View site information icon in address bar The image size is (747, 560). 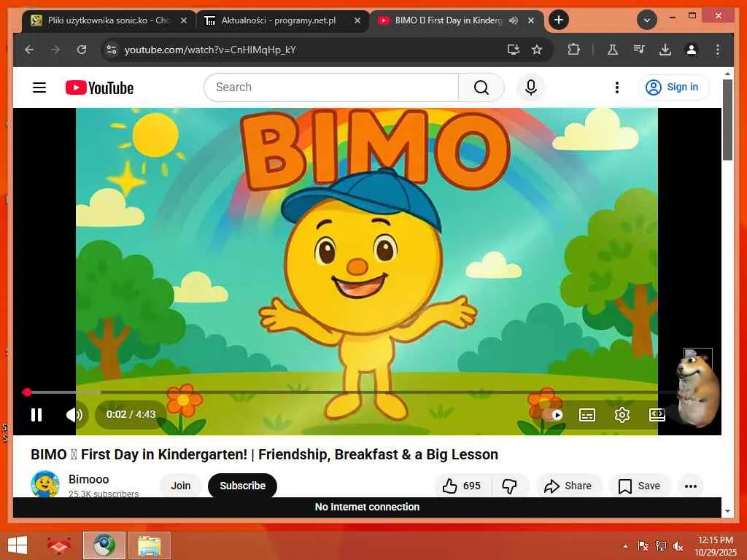click(112, 50)
